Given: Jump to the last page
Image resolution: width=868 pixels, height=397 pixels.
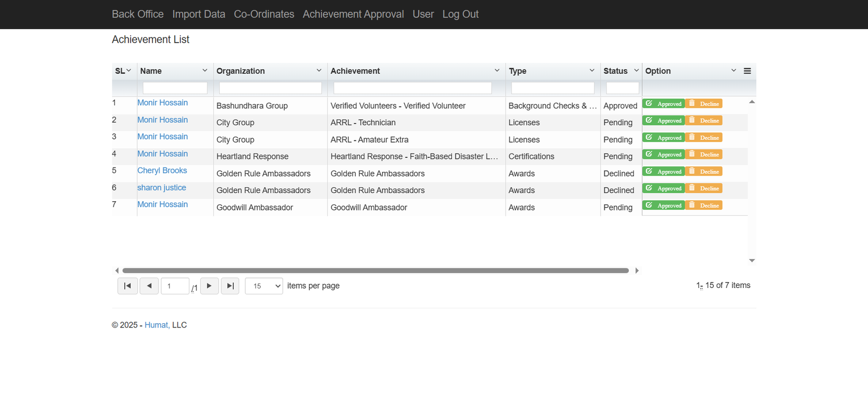Looking at the screenshot, I should [x=230, y=286].
